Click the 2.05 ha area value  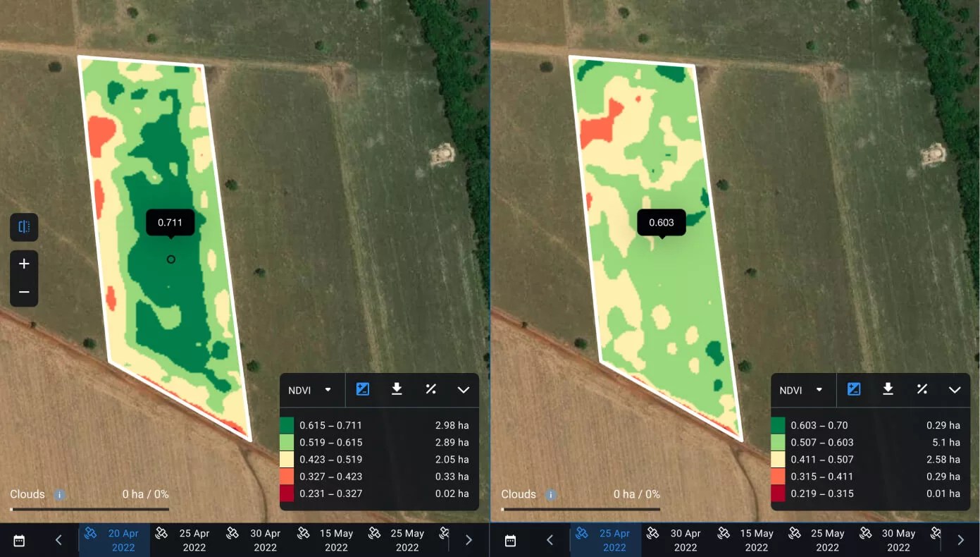[452, 459]
